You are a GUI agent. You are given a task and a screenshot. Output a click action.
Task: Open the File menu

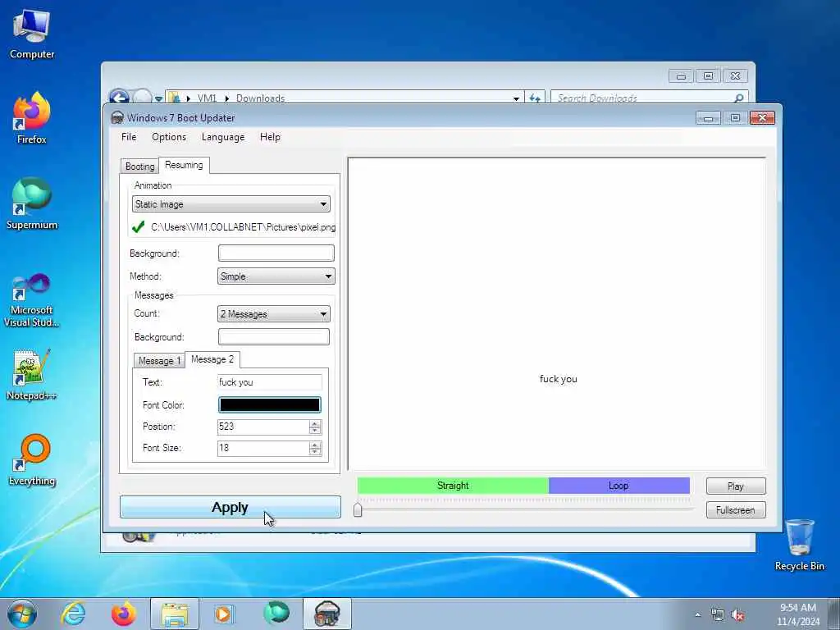click(129, 137)
